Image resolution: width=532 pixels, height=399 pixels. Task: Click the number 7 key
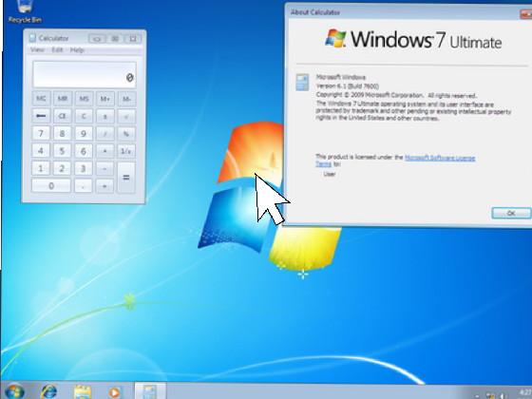[41, 133]
